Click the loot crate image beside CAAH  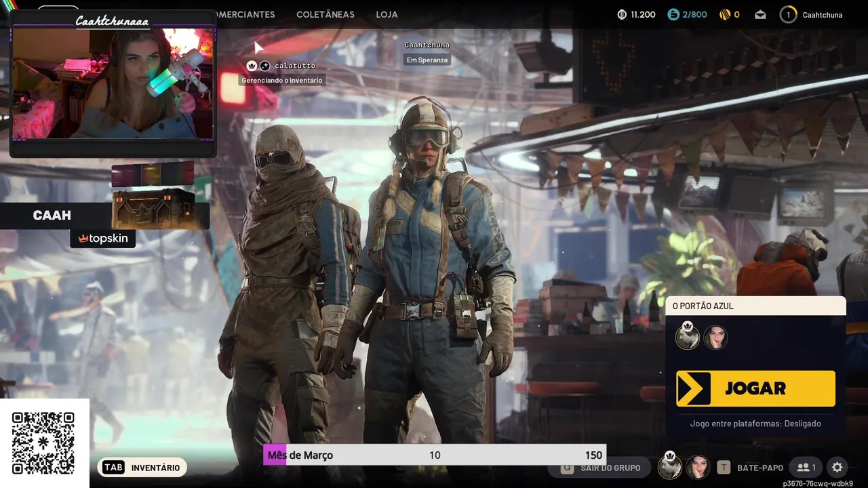tap(153, 209)
